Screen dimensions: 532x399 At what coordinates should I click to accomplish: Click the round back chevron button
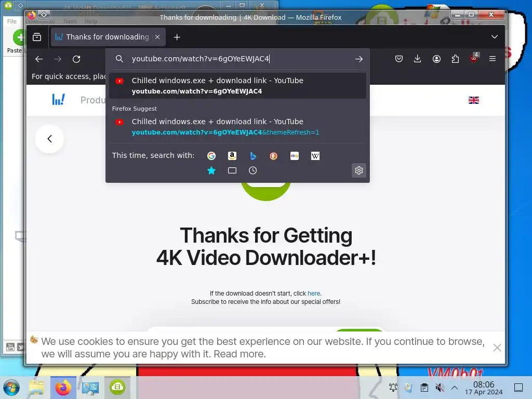coord(49,139)
